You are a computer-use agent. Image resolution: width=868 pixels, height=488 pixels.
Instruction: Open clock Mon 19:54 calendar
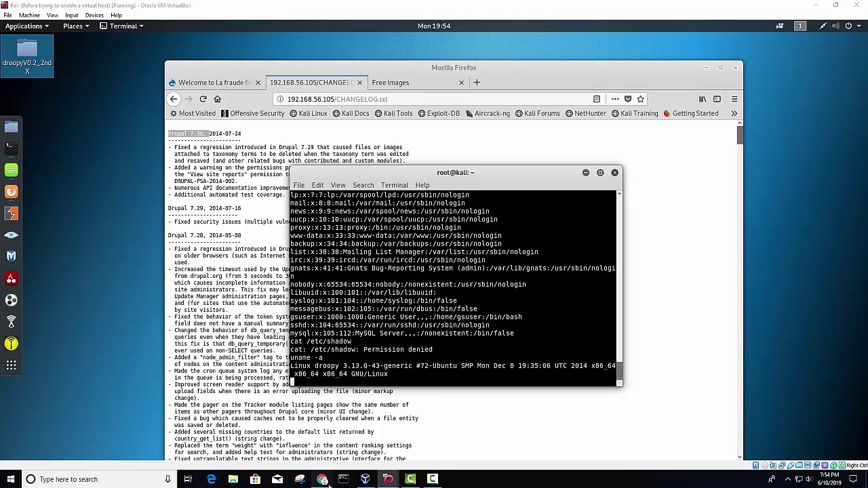pyautogui.click(x=434, y=26)
